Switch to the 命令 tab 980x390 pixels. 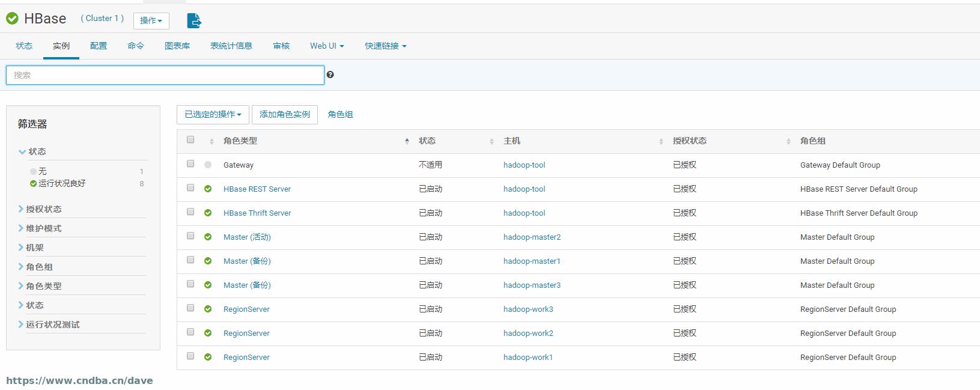pyautogui.click(x=136, y=46)
